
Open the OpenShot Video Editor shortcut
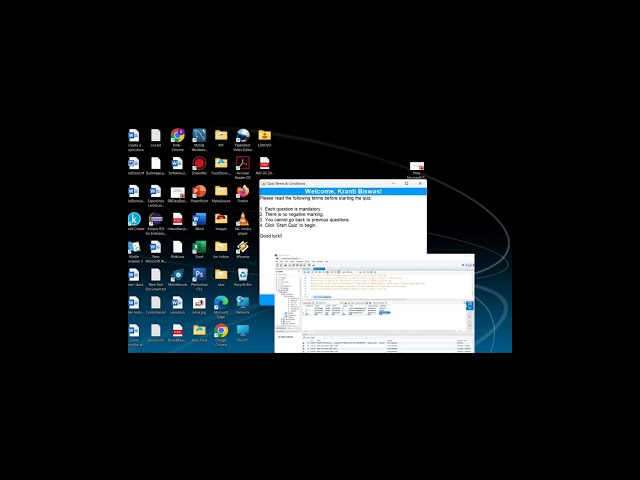pyautogui.click(x=242, y=140)
